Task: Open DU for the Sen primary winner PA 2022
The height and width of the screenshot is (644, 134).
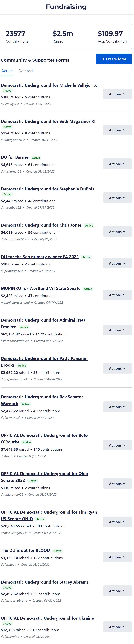Action: pyautogui.click(x=40, y=257)
